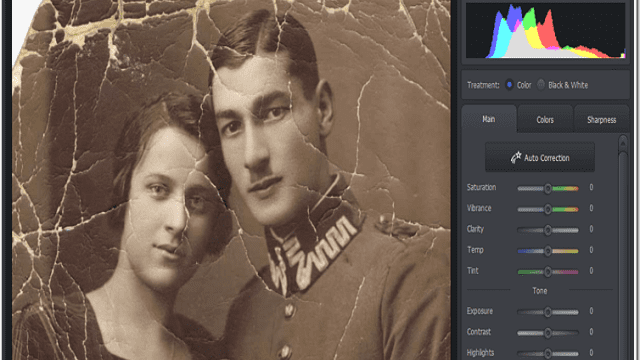Select the Black & White treatment option
The height and width of the screenshot is (360, 640).
(541, 85)
